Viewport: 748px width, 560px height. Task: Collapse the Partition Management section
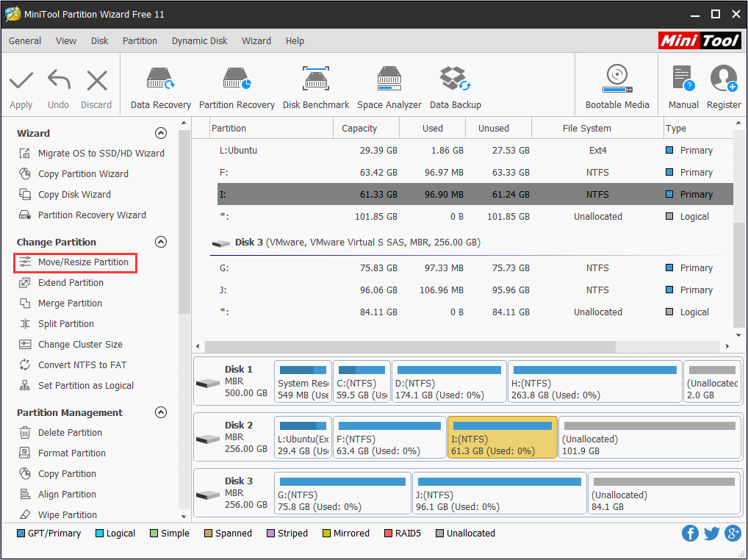pyautogui.click(x=161, y=412)
